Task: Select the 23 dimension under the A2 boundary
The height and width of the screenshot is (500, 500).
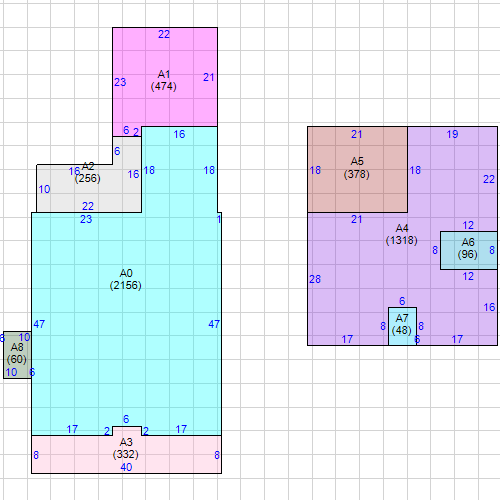Action: tap(86, 219)
